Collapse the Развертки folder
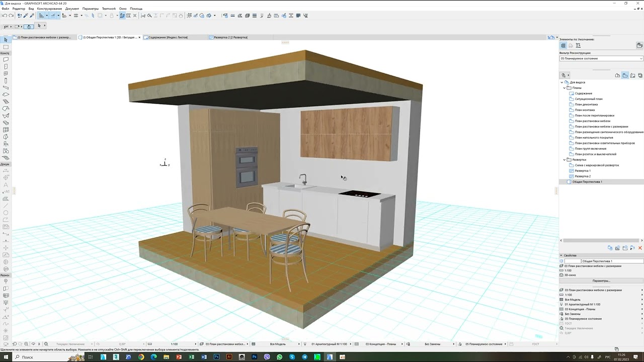 pos(564,160)
